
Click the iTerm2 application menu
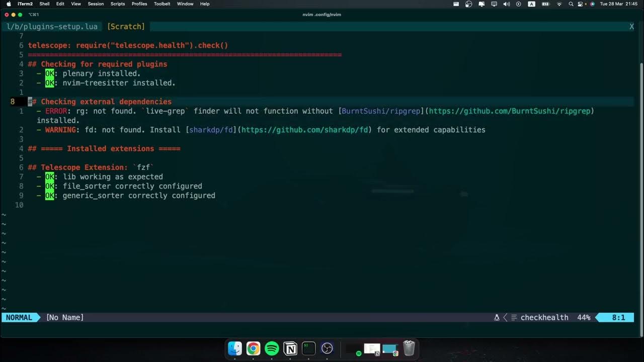click(25, 4)
